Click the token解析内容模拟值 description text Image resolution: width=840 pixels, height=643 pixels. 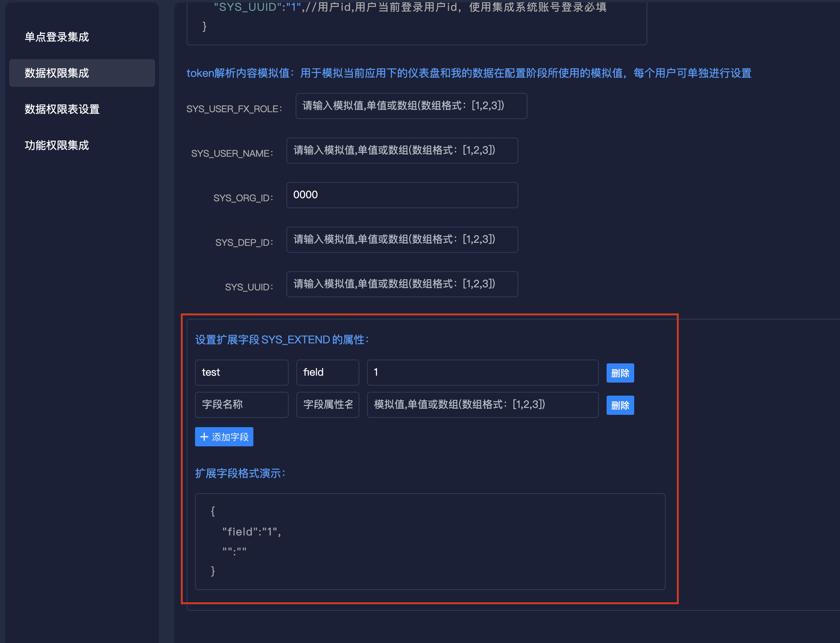click(469, 73)
